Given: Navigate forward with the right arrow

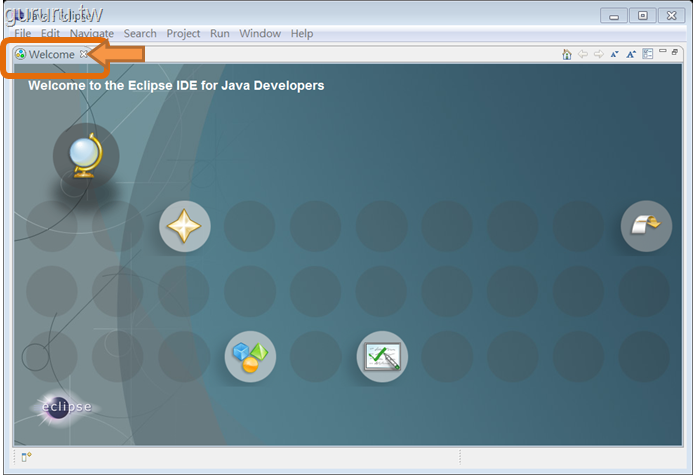Looking at the screenshot, I should pos(599,54).
